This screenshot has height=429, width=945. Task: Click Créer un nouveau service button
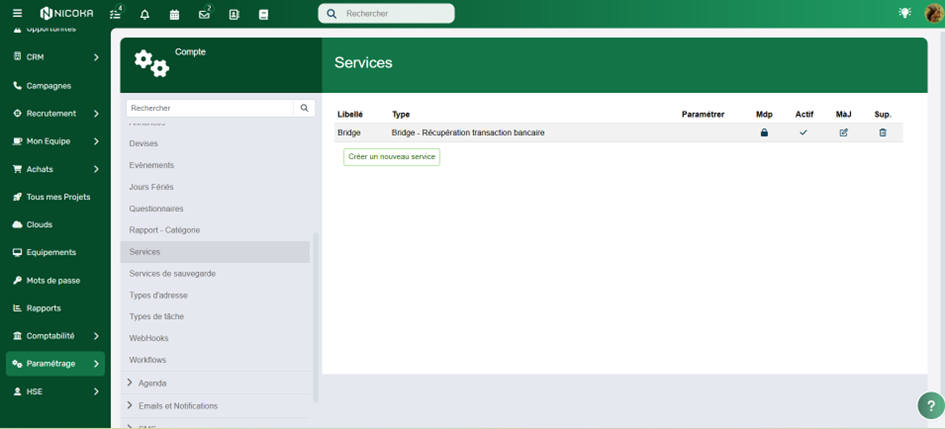coord(391,157)
